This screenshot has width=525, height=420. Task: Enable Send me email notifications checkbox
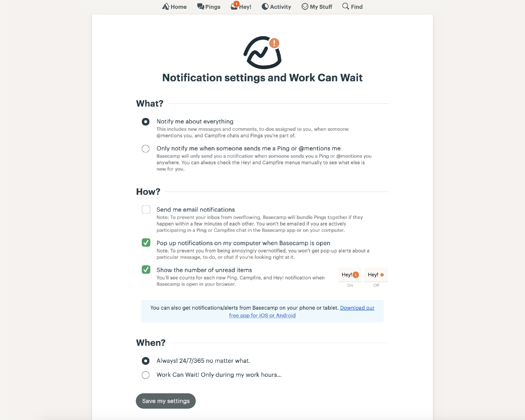[146, 210]
